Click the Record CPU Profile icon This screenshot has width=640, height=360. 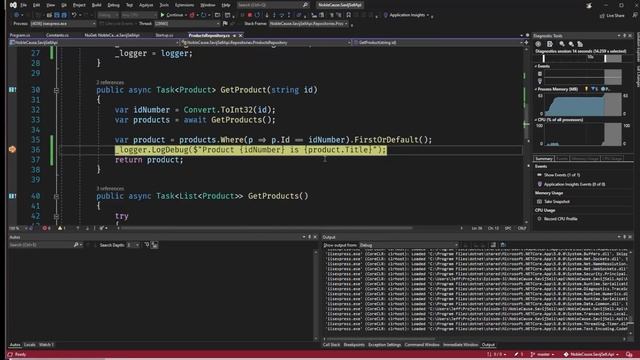pyautogui.click(x=540, y=219)
